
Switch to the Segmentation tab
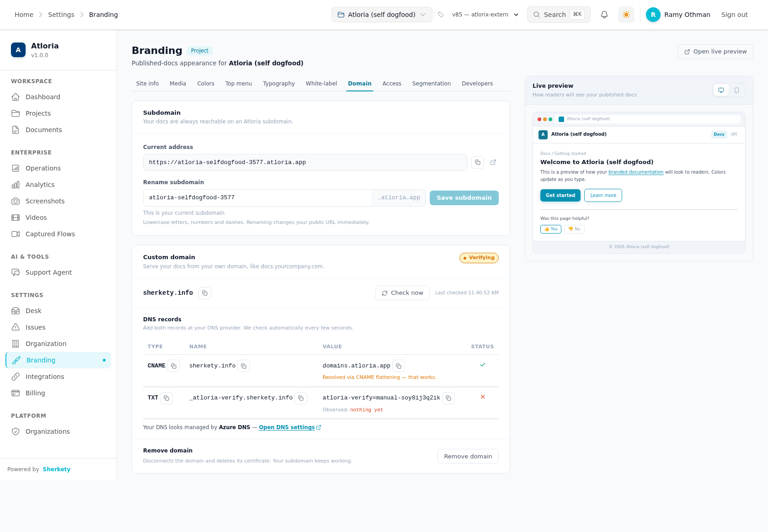[432, 84]
